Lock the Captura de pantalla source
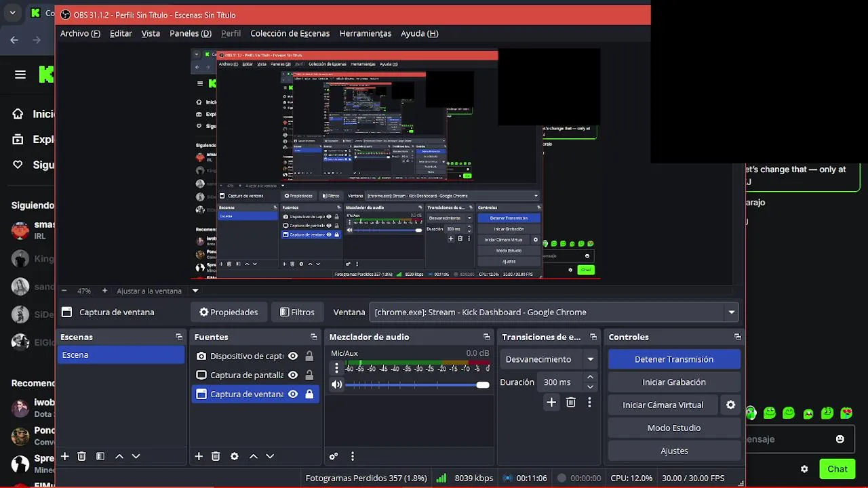 [309, 375]
